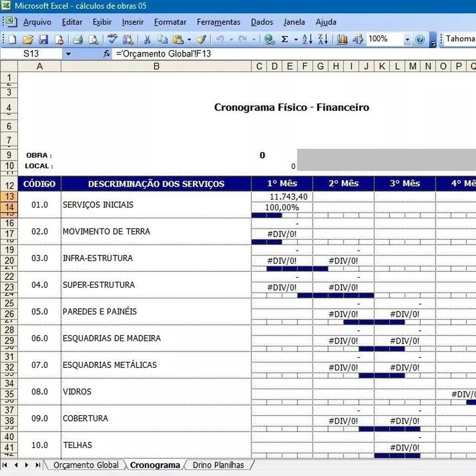Viewport: 476px width, 476px height.
Task: Run the Spelling check icon
Action: pyautogui.click(x=113, y=39)
